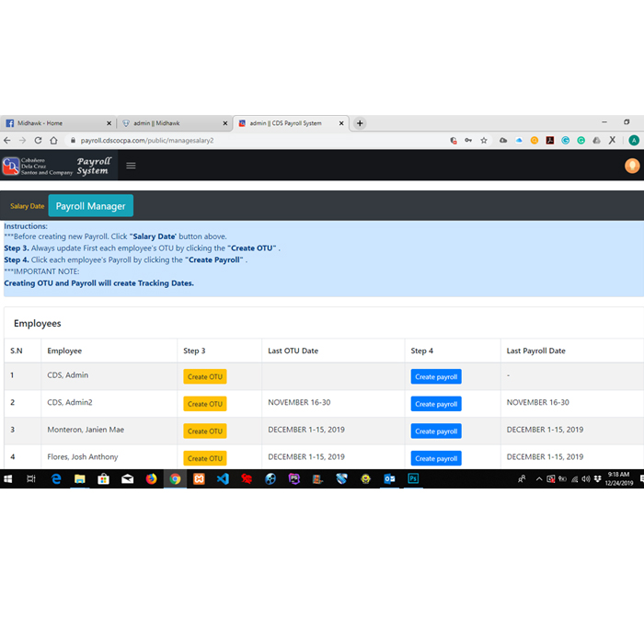Image resolution: width=644 pixels, height=644 pixels.
Task: Click the orange user avatar icon
Action: tap(632, 166)
